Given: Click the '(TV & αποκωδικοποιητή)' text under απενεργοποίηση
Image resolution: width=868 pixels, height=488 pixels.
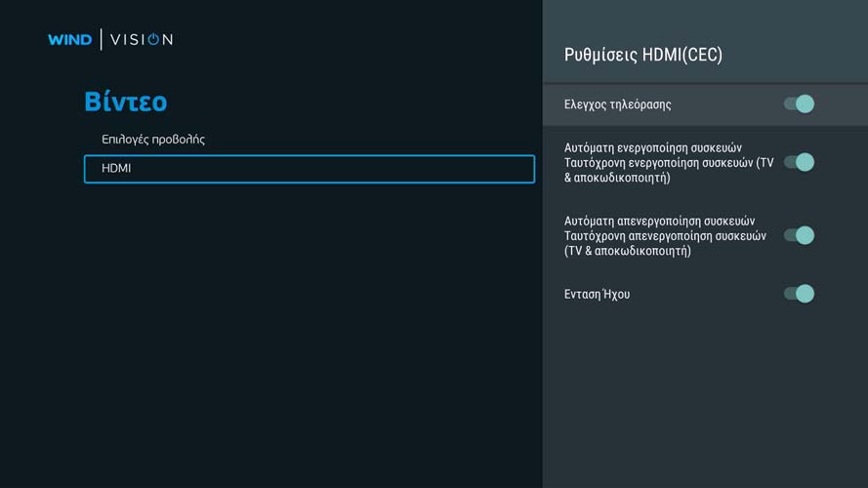Looking at the screenshot, I should tap(628, 251).
